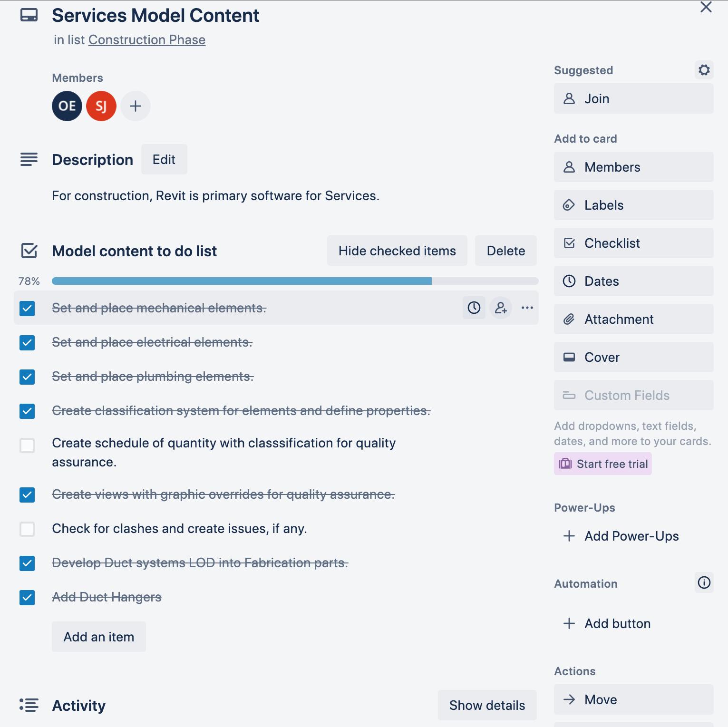Viewport: 728px width, 727px height.
Task: Open the three-dots menu on mechanical item
Action: pyautogui.click(x=527, y=308)
